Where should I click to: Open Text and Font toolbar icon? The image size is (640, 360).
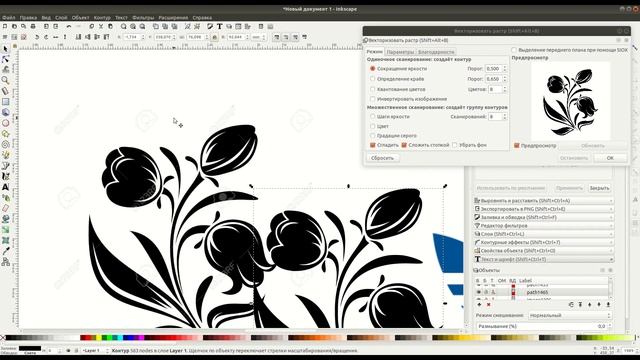click(x=219, y=26)
